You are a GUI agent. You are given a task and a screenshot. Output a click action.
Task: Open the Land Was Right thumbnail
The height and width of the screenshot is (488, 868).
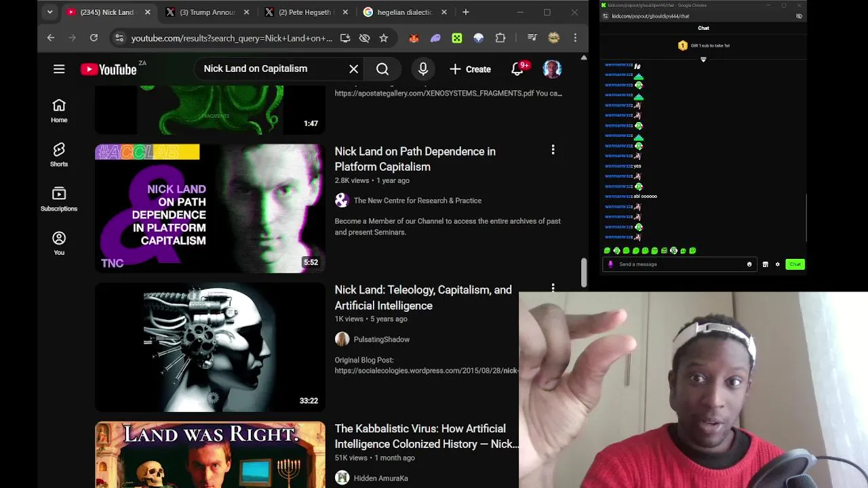point(210,455)
